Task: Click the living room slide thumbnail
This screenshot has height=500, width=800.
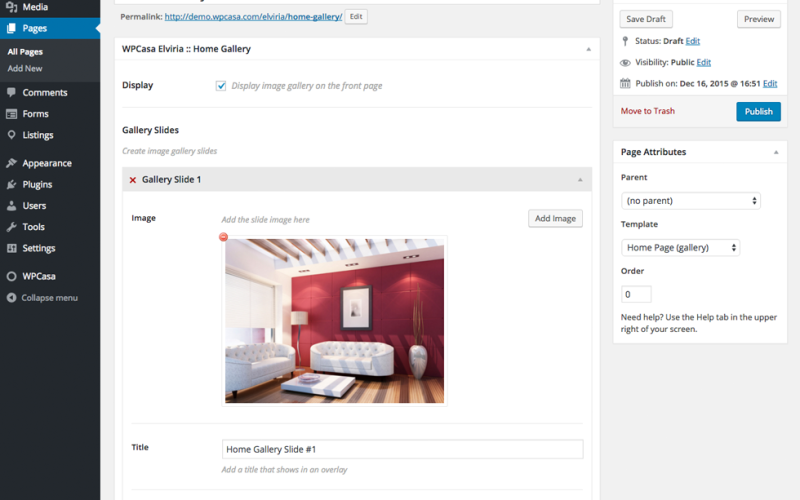Action: [334, 320]
